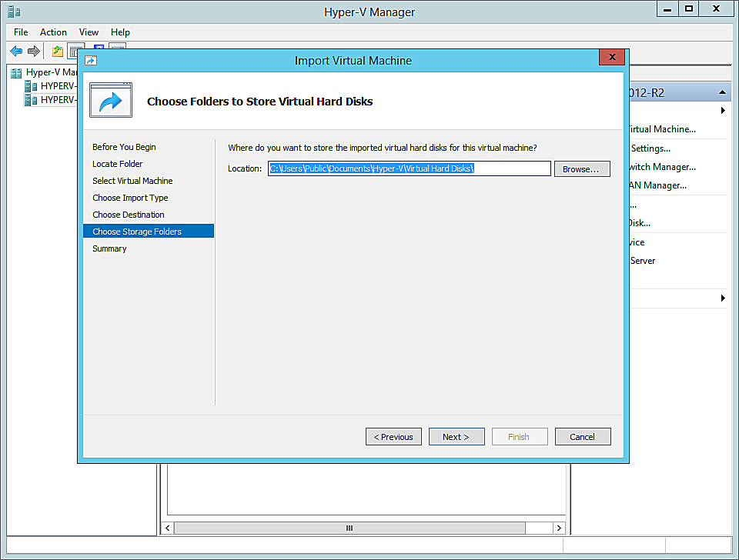Proceed with the Next > button
The width and height of the screenshot is (739, 560).
(x=456, y=437)
